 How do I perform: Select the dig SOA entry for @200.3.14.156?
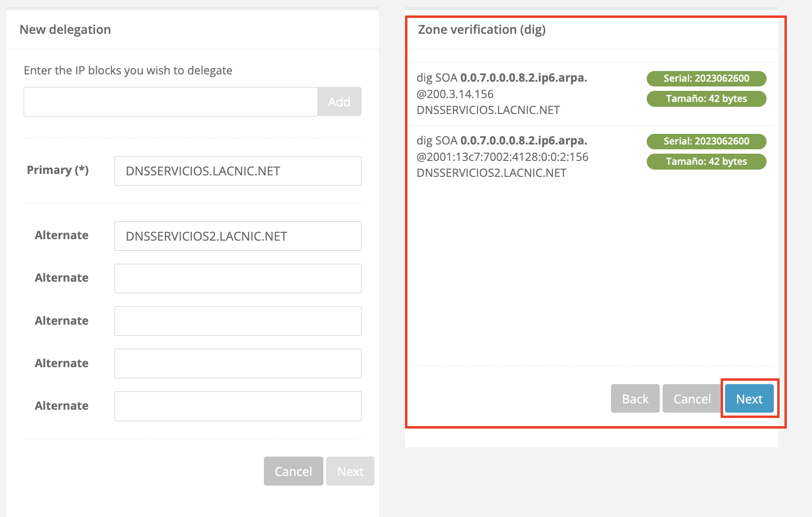click(x=502, y=94)
